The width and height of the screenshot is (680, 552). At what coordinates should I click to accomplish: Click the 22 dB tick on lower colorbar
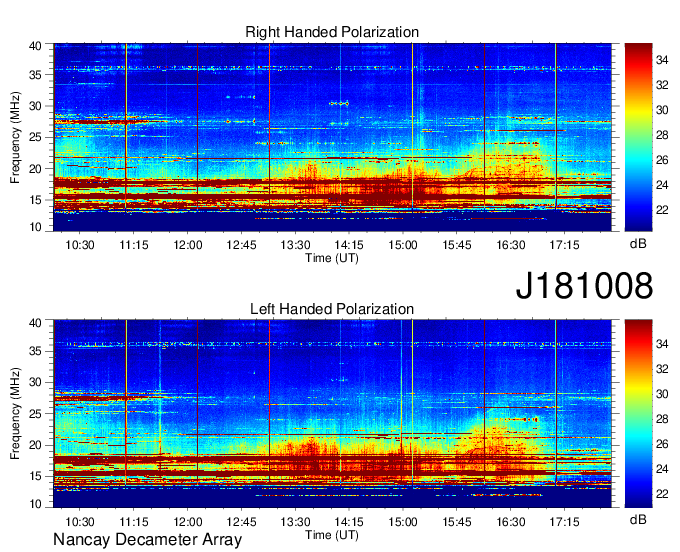[662, 494]
